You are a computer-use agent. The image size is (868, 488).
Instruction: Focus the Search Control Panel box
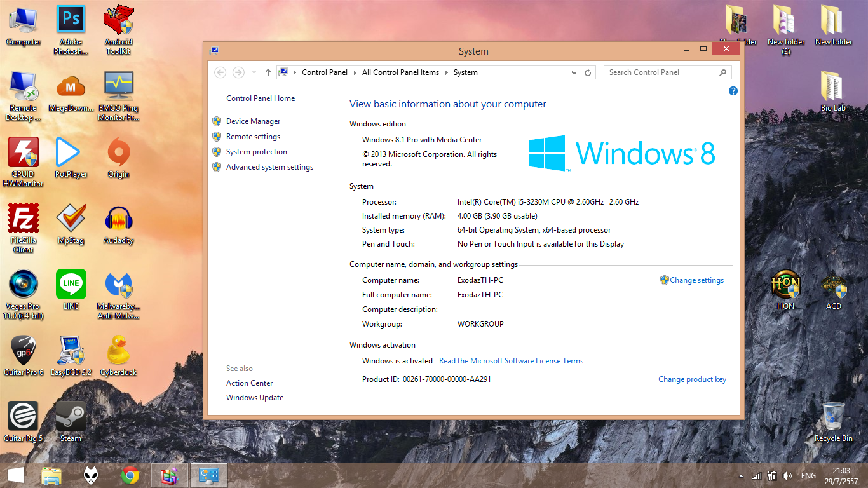[667, 72]
